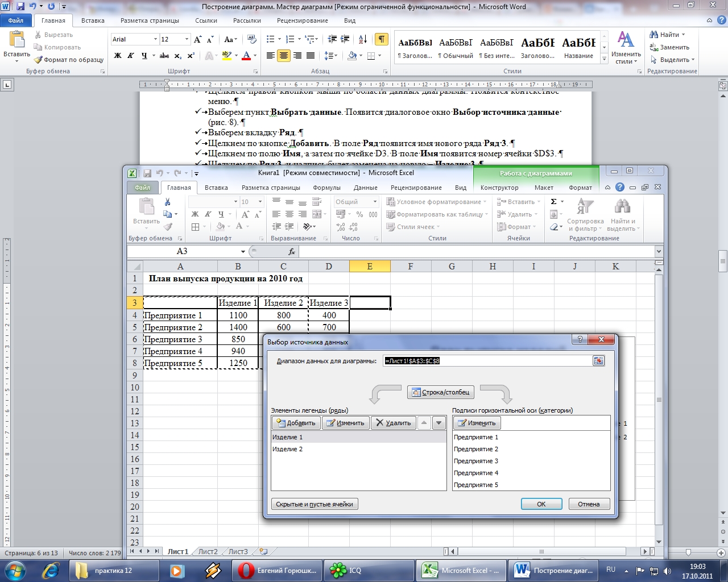Open Word font name dropdown
Screen dimensions: 728x582
coord(155,39)
